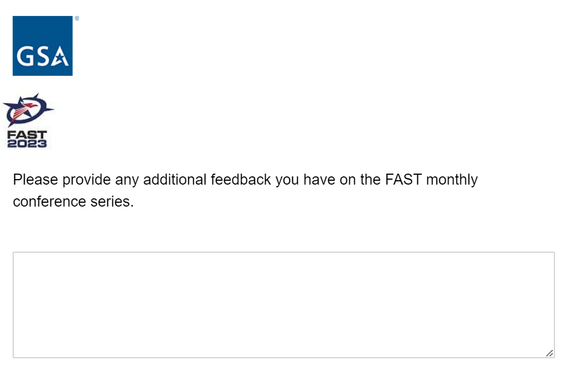Image resolution: width=588 pixels, height=389 pixels.
Task: Click the text area resize handle
Action: pos(549,353)
